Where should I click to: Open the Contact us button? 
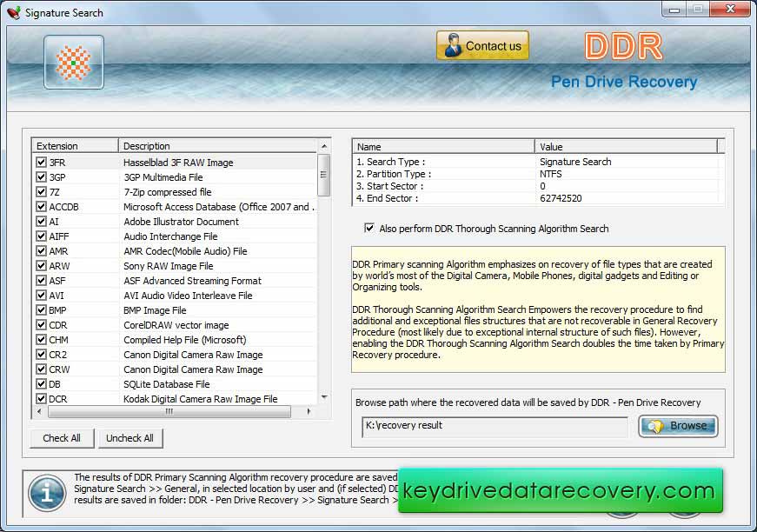482,46
